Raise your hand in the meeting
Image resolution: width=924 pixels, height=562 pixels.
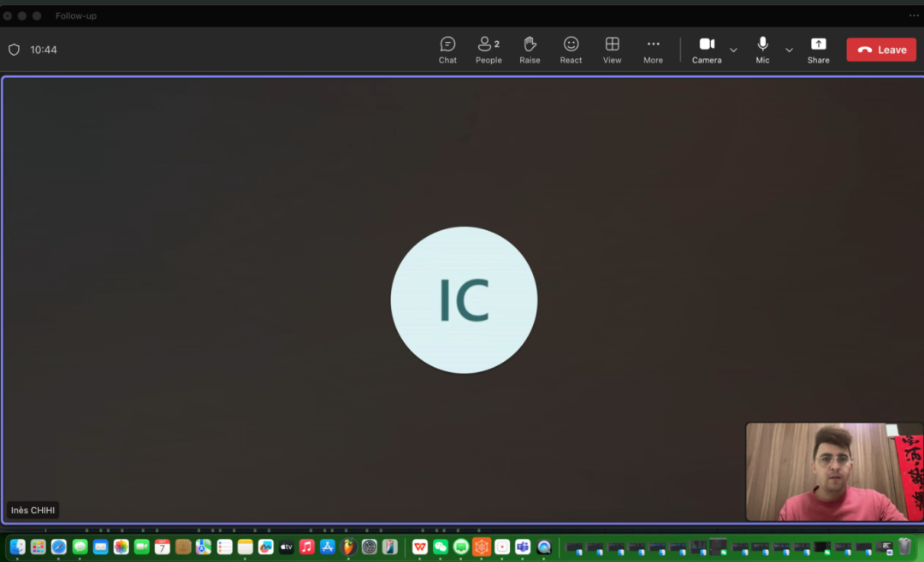(x=530, y=50)
